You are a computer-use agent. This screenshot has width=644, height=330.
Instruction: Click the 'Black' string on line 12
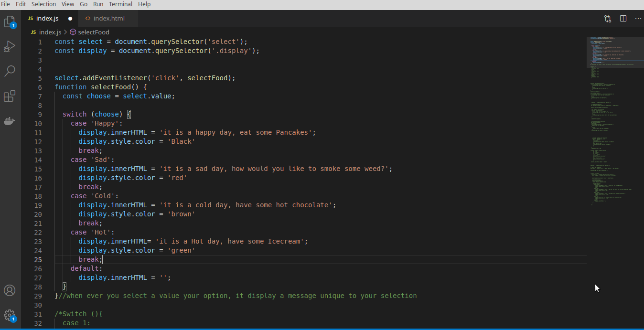(x=181, y=141)
